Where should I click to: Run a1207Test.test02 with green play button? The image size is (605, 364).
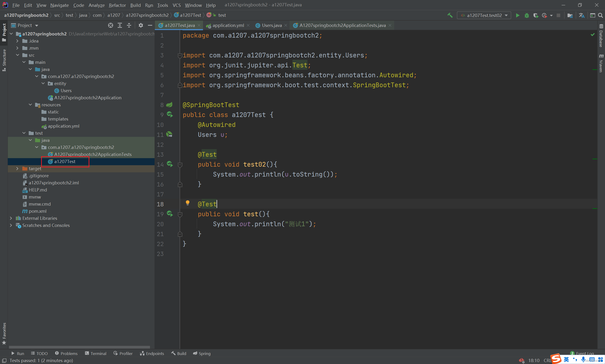point(518,15)
